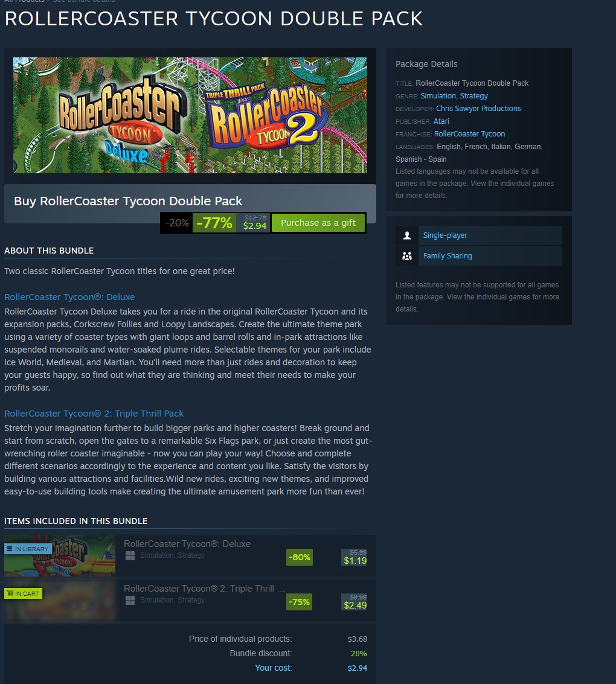Screen dimensions: 616x684
Task: Open the RollerCoaster Tycoon franchise link
Action: pos(469,134)
